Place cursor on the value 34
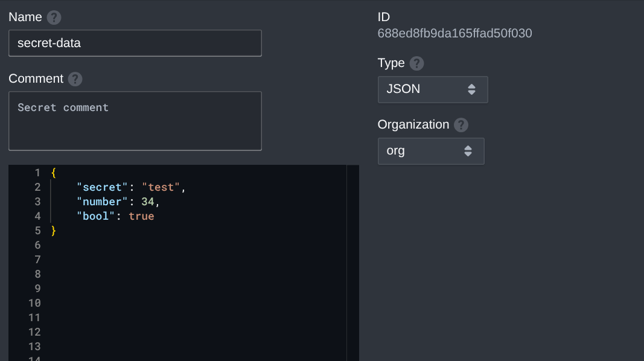644x361 pixels. [x=148, y=202]
